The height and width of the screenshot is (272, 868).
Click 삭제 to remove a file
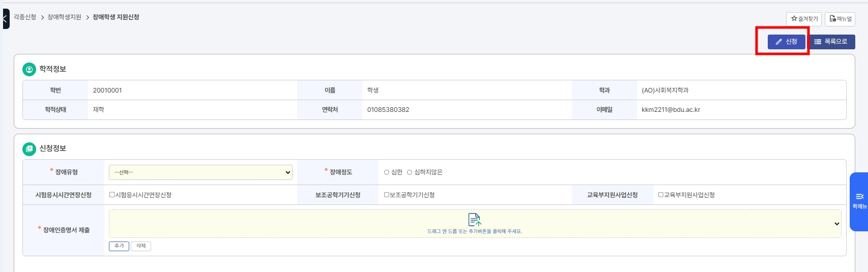coord(141,246)
